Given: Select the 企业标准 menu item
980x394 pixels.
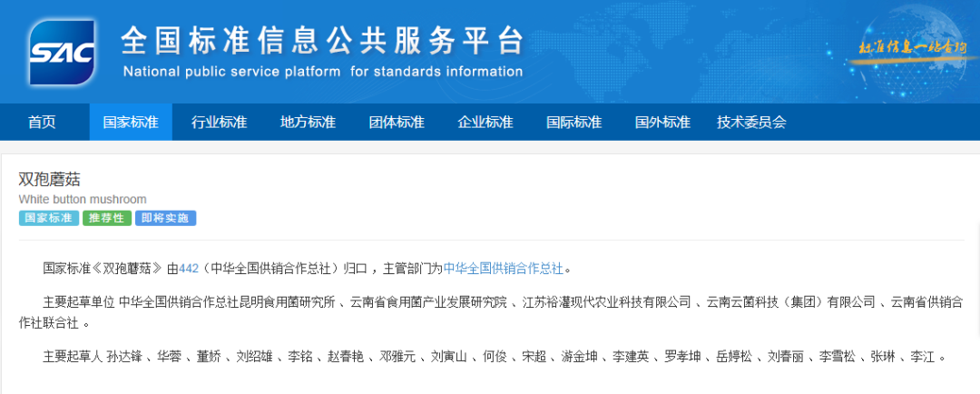Looking at the screenshot, I should point(485,122).
